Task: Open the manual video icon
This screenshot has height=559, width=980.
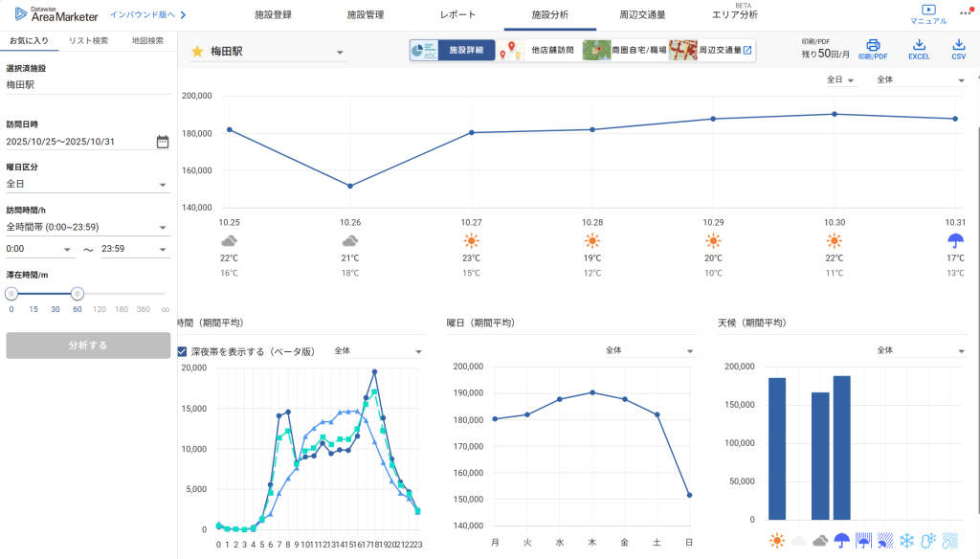Action: (927, 10)
